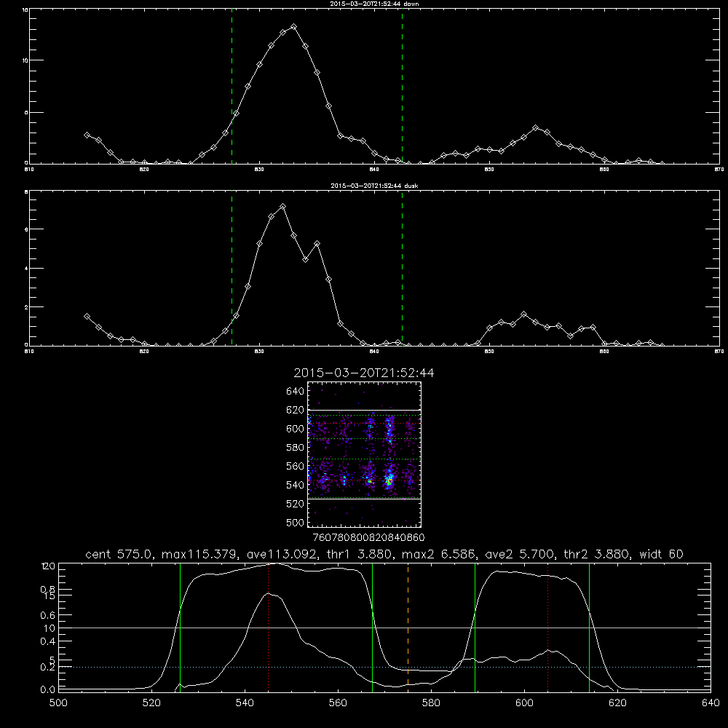Click the first diamond data point in dusk plot
Screen dimensions: 728x728
coord(87,316)
